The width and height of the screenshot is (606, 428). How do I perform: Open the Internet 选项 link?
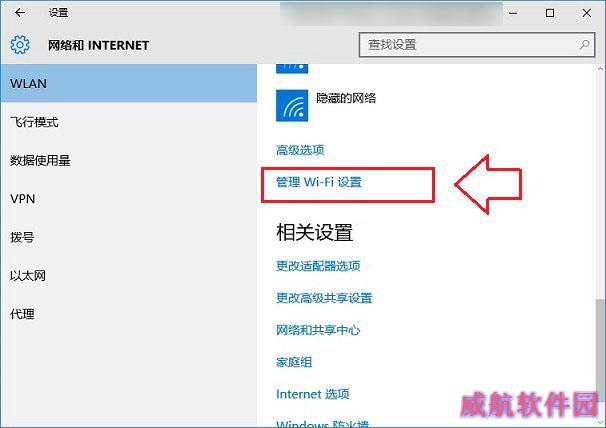pos(313,394)
